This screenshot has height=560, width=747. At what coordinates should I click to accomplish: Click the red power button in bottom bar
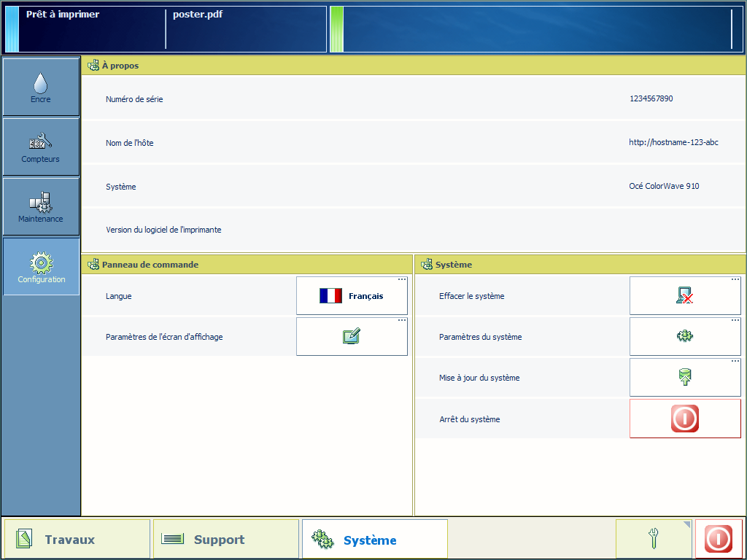[719, 539]
